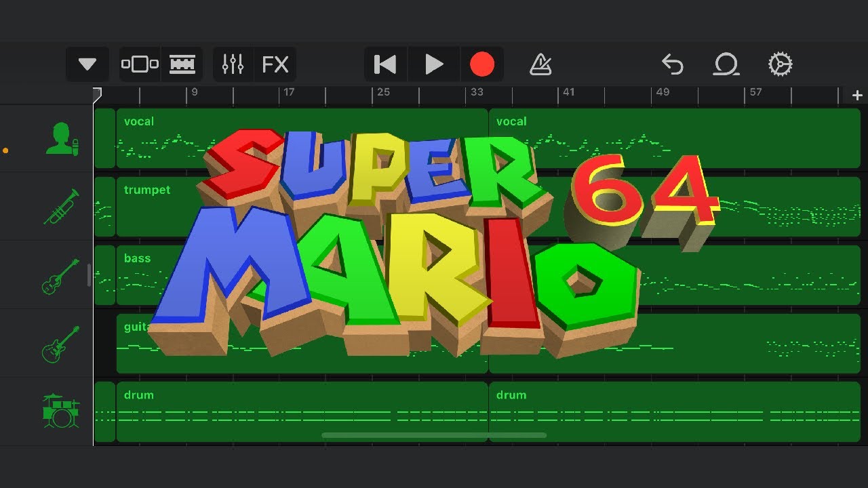Click the horizontal scrollbar in tracks area
Image resolution: width=868 pixels, height=488 pixels.
(x=434, y=435)
